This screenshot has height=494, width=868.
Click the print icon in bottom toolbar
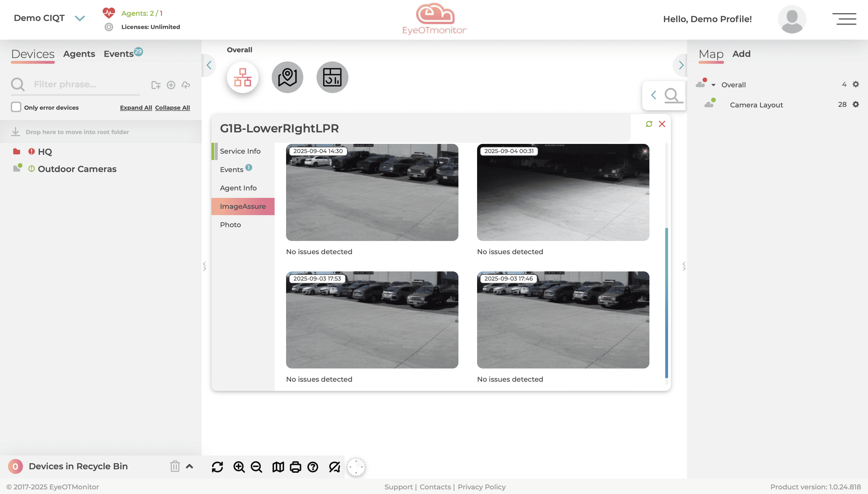pyautogui.click(x=296, y=467)
